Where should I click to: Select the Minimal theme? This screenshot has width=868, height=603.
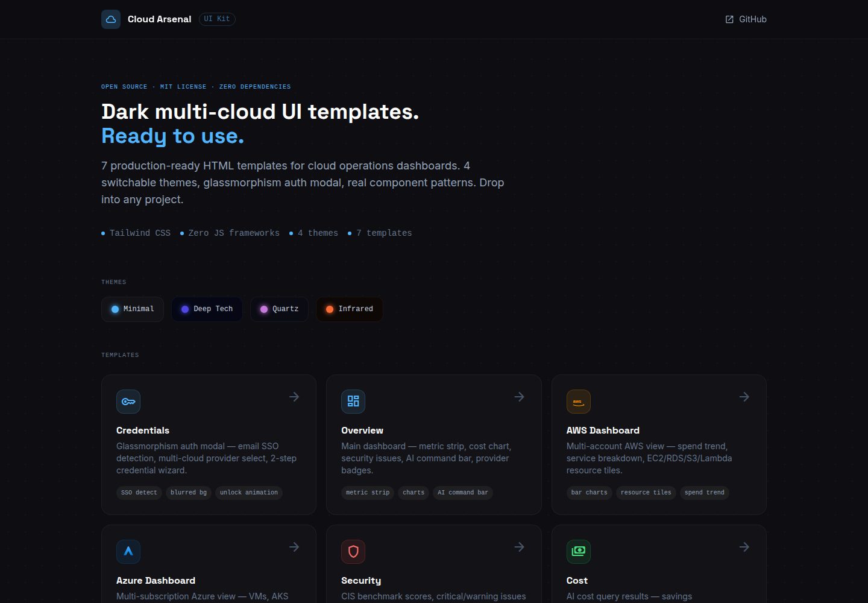133,309
